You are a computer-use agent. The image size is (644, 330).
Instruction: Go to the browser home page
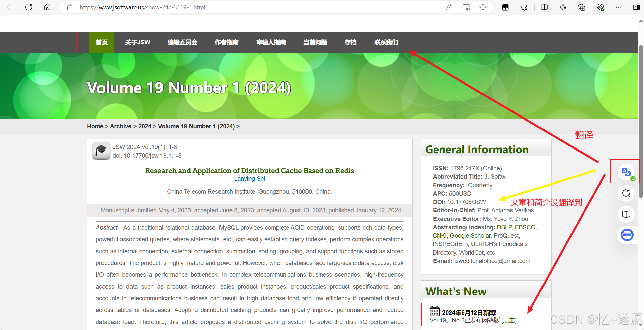click(47, 7)
